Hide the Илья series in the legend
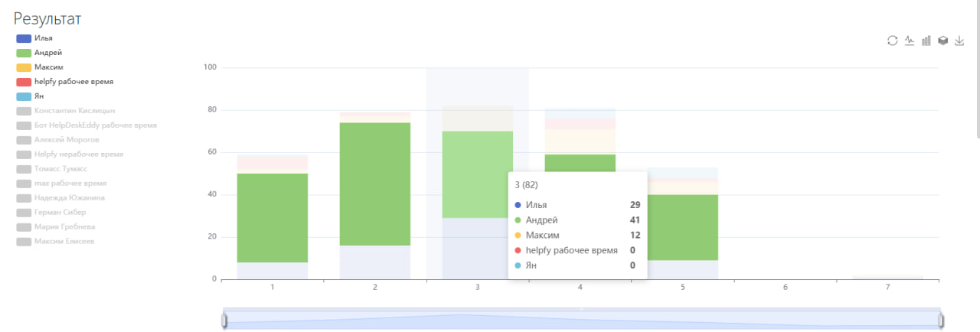This screenshot has width=980, height=332. 24,38
